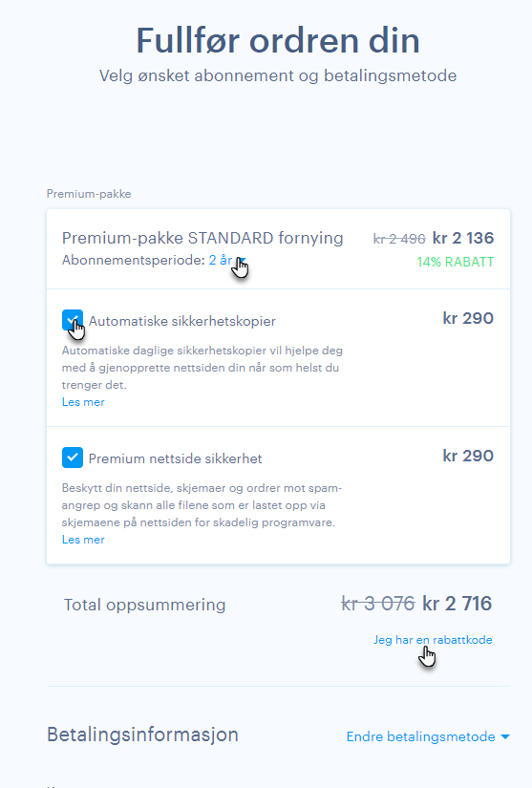Click the small caret arrow beside "2 år"
The height and width of the screenshot is (788, 532).
pos(243,261)
